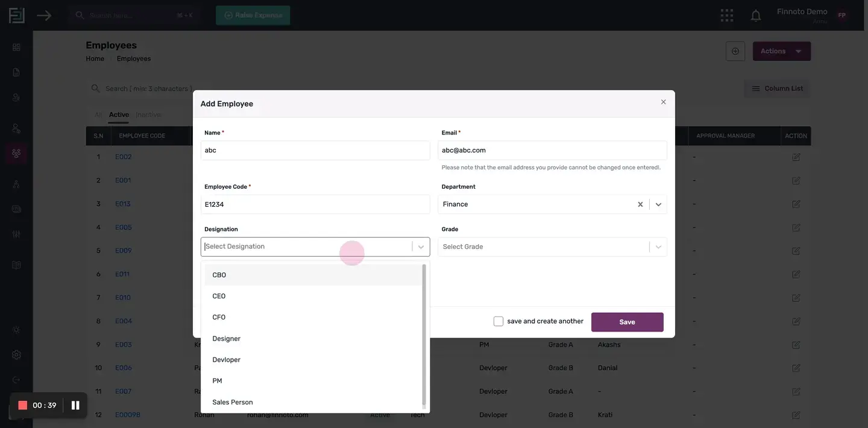Screen dimensions: 868x428
Task: Choose CBO designation option
Action: tap(313, 275)
